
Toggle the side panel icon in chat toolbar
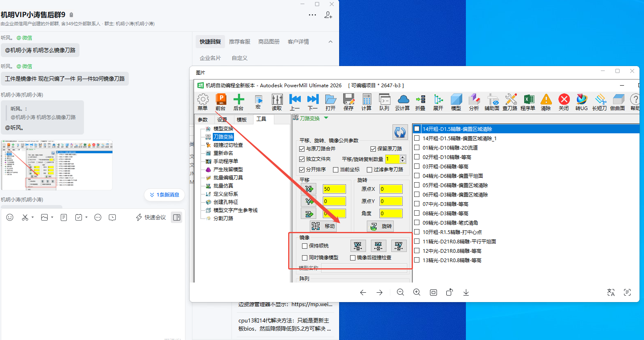pyautogui.click(x=177, y=218)
